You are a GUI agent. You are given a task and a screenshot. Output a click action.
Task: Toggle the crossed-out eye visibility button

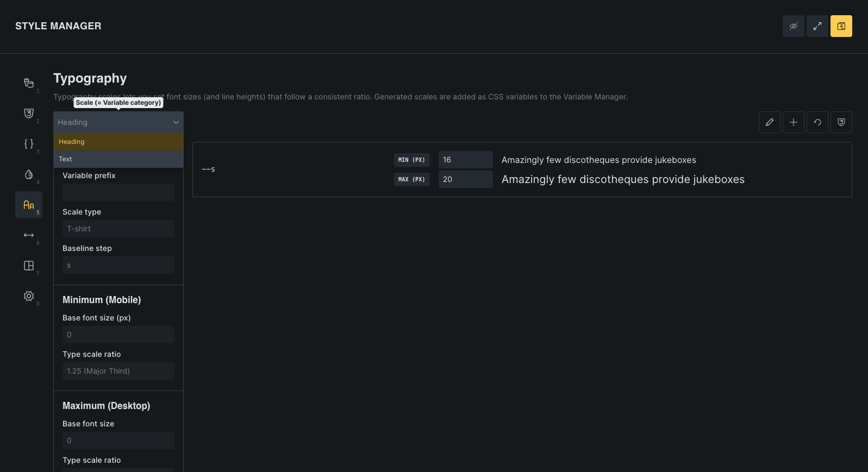(793, 26)
